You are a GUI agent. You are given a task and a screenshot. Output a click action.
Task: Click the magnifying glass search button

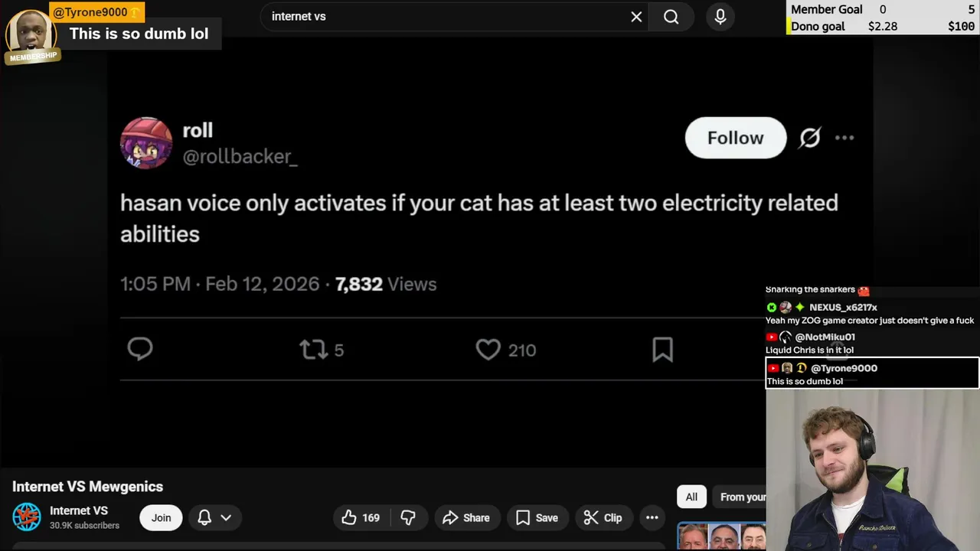coord(671,17)
